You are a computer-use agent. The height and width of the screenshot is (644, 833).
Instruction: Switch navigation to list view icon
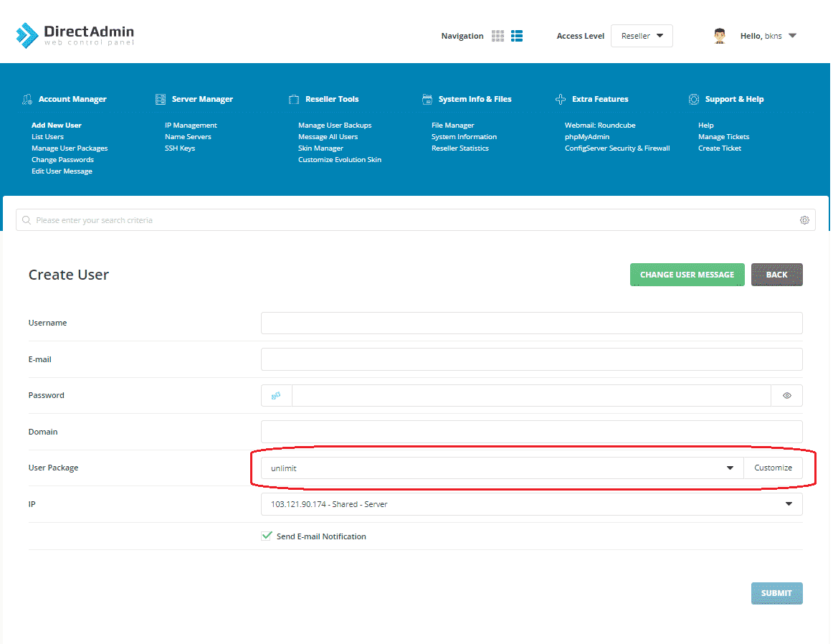point(517,36)
